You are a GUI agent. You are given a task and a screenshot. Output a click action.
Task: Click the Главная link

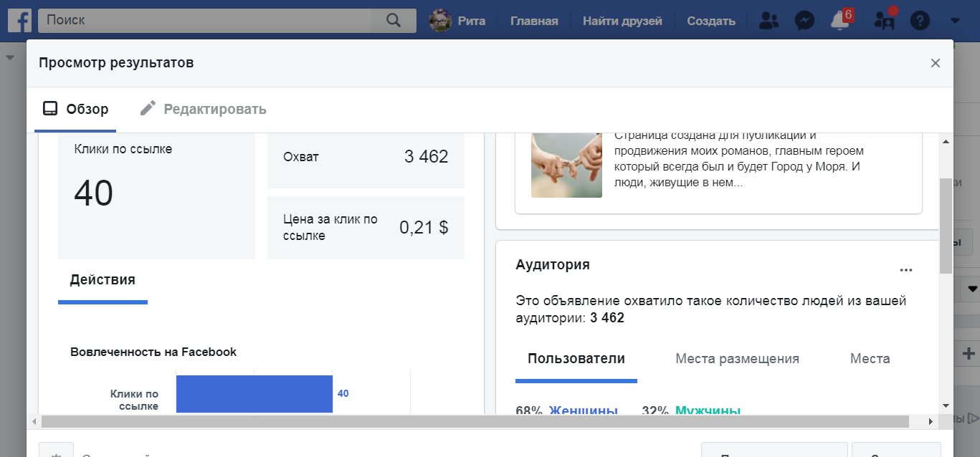pos(534,21)
